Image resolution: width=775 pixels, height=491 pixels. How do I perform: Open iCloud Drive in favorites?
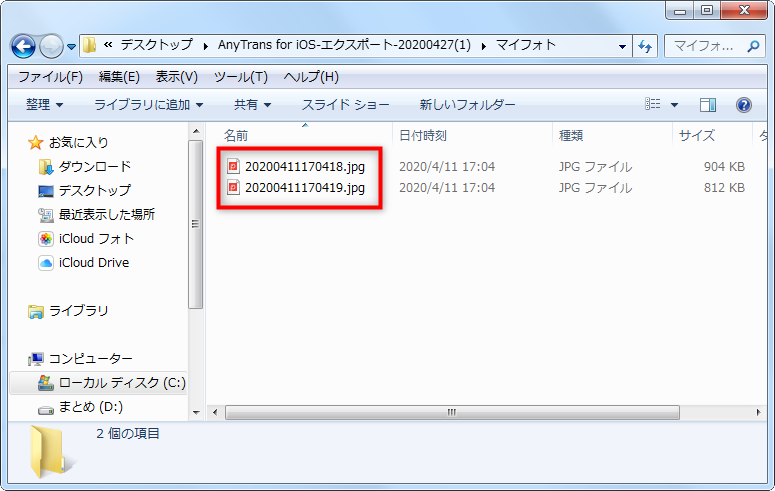click(94, 263)
